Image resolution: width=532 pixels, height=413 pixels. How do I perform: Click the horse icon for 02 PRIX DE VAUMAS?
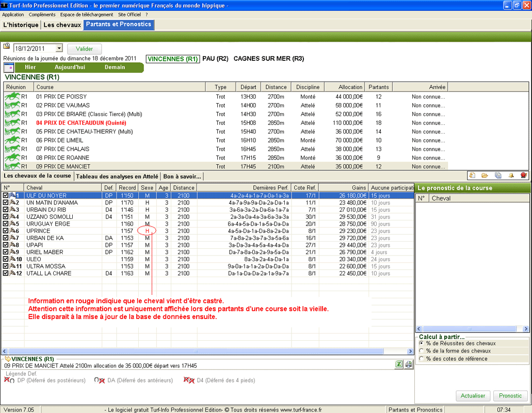coord(12,105)
